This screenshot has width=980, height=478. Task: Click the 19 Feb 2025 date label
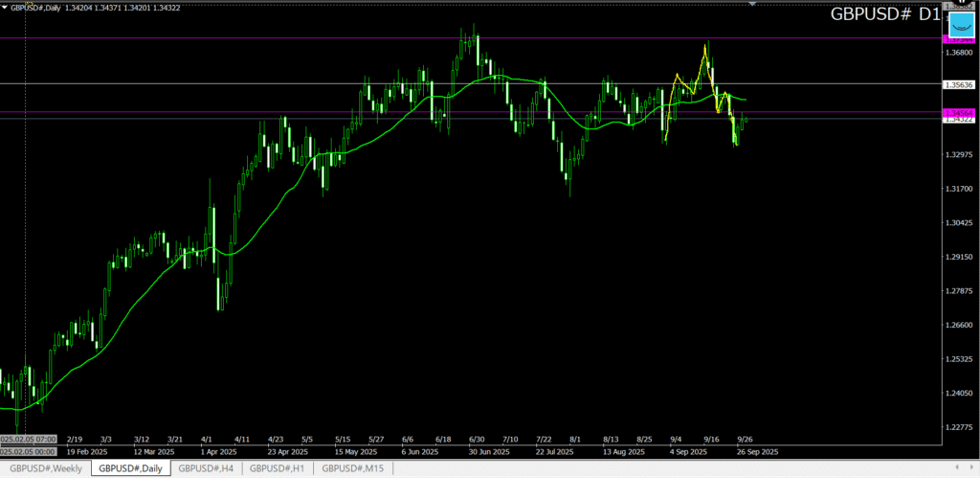coord(85,451)
